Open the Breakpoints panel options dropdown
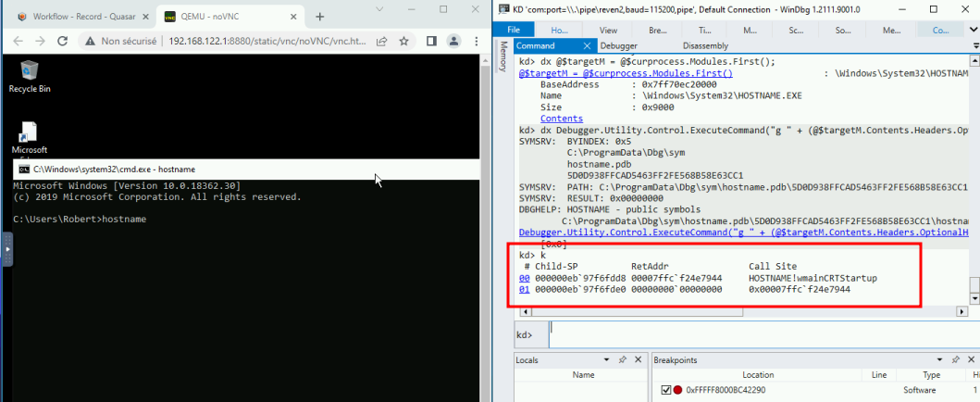Screen dimensions: 980x402 pos(939,360)
